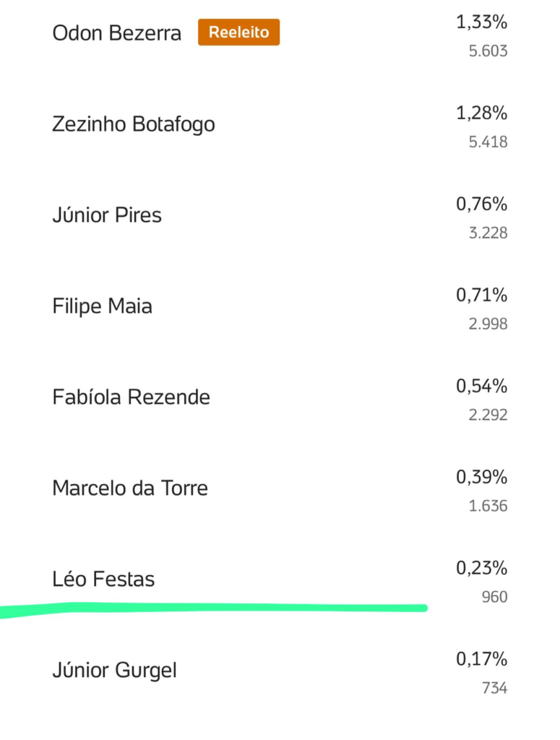Open Júnior Gurgel candidate entry
Image resolution: width=560 pixels, height=740 pixels.
click(114, 671)
